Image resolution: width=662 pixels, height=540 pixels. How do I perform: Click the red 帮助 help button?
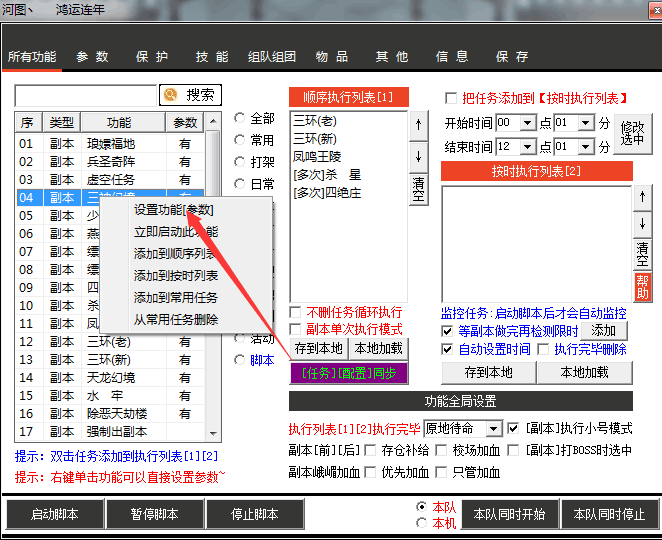pyautogui.click(x=642, y=287)
